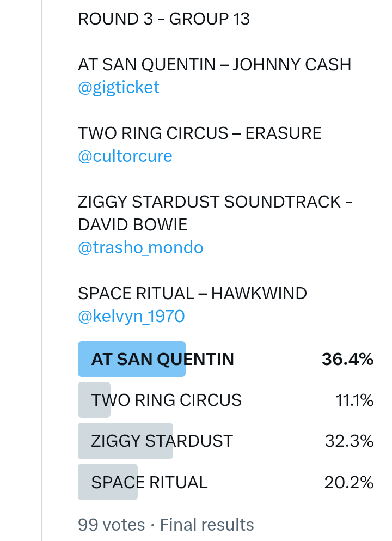
Task: Select the winning AT SAN QUENTIN poll bar
Action: pyautogui.click(x=162, y=360)
